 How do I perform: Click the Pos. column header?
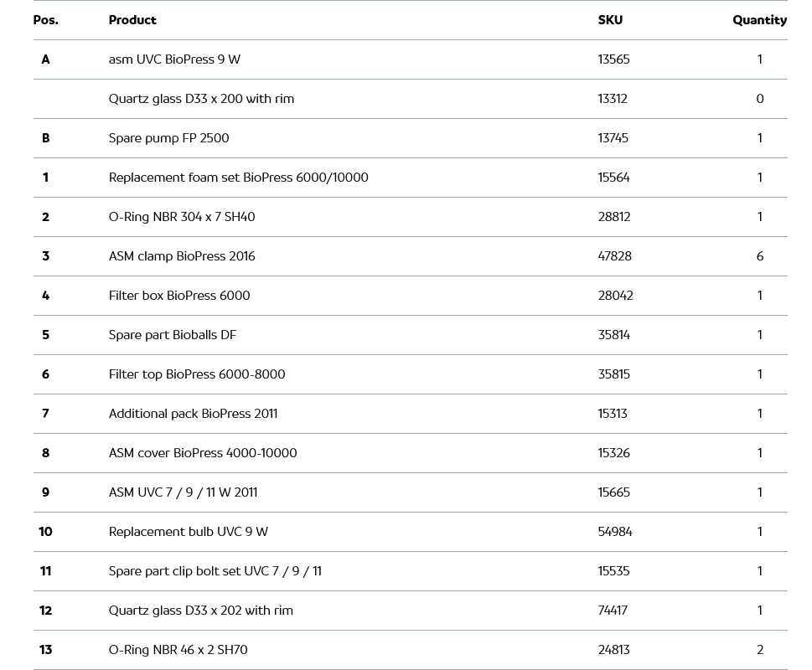46,20
